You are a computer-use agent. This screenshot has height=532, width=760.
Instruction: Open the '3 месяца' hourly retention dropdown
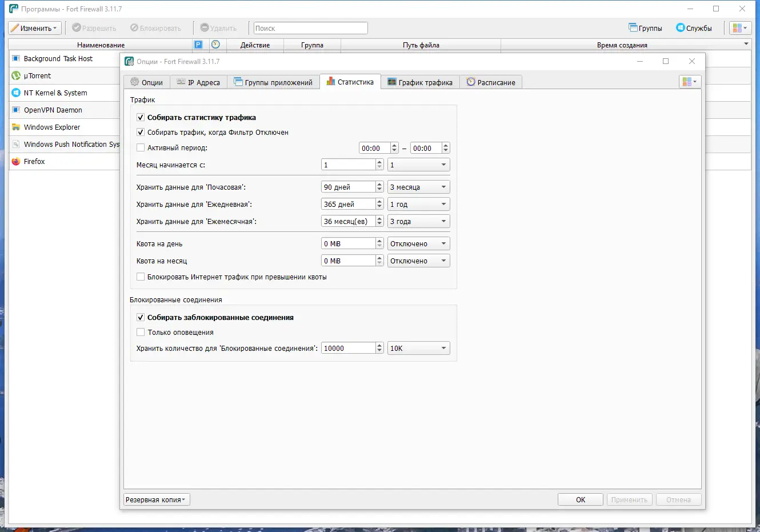coord(419,187)
